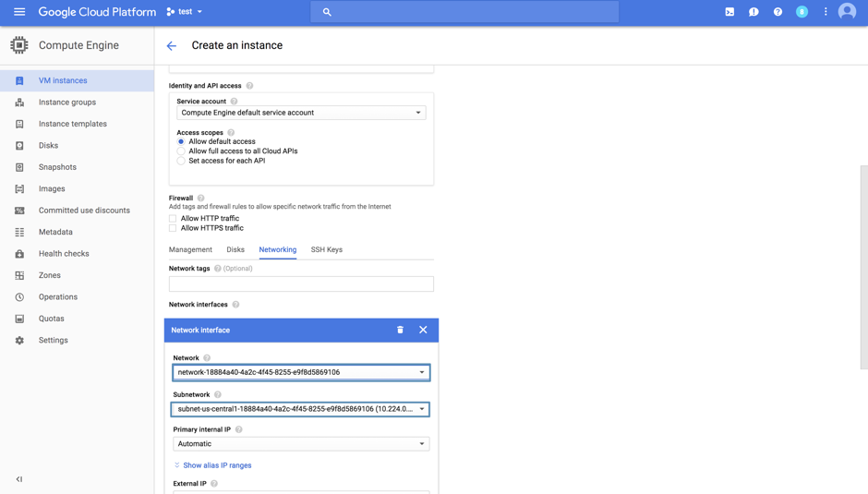Image resolution: width=868 pixels, height=494 pixels.
Task: Collapse the left sidebar panel
Action: [19, 479]
